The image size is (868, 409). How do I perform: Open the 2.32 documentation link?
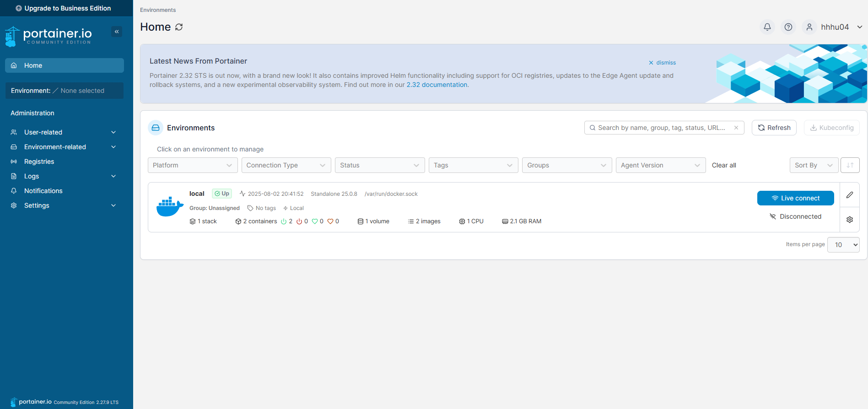437,85
